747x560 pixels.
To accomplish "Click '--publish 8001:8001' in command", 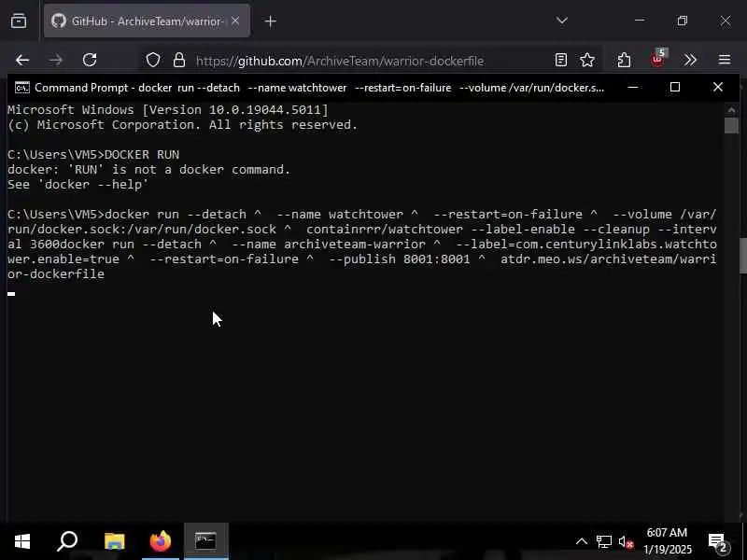I will coord(400,259).
